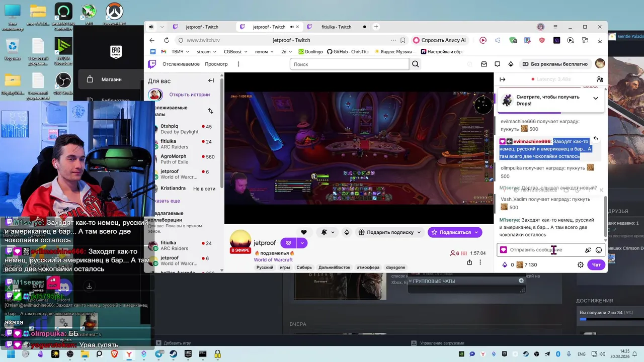644x362 pixels.
Task: Click the chat settings gear icon
Action: [x=581, y=264]
